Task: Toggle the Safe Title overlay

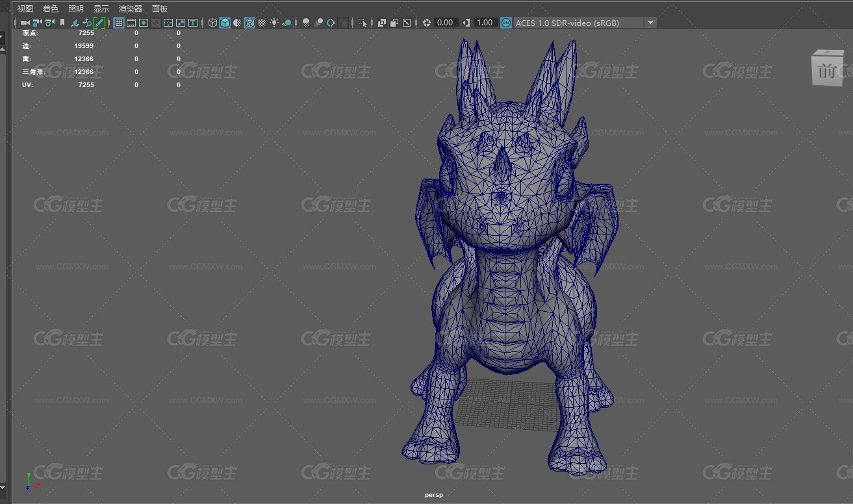Action: click(x=193, y=23)
